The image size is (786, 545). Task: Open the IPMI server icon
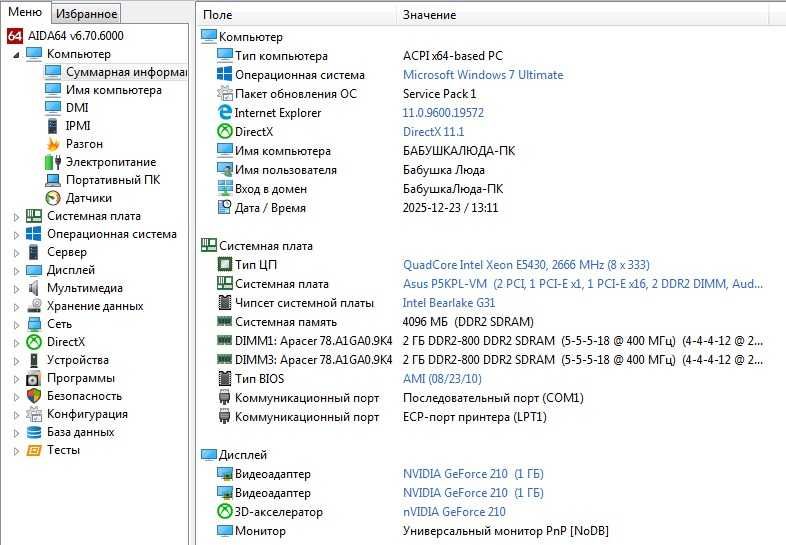(x=53, y=126)
